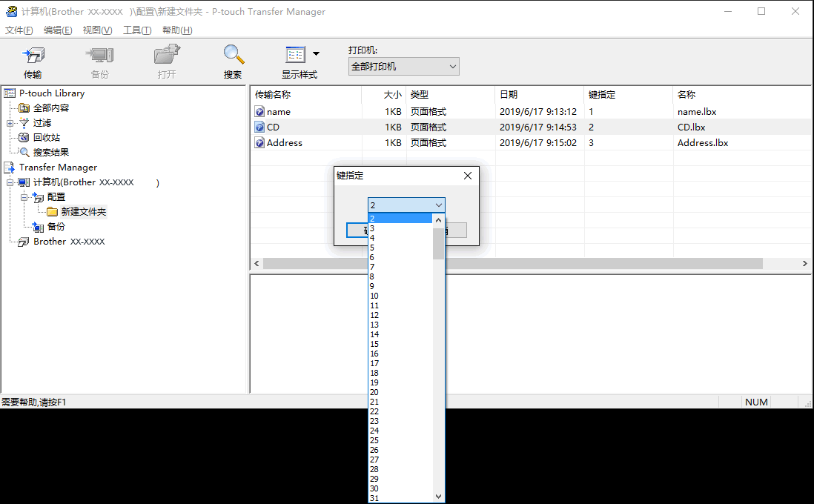814x504 pixels.
Task: Choose 15 in key assign list
Action: (x=400, y=344)
